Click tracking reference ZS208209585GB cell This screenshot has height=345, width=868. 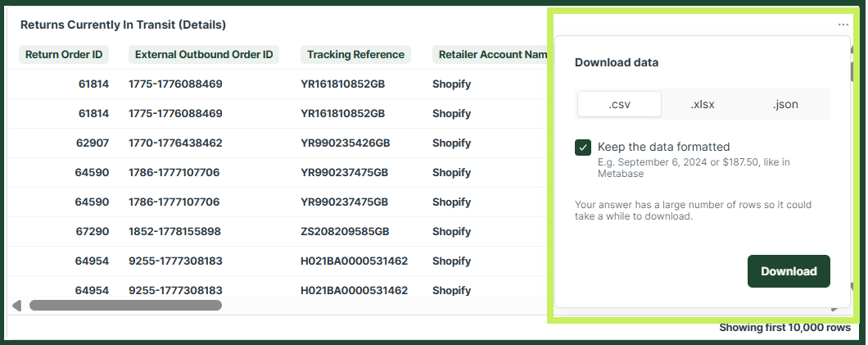345,231
